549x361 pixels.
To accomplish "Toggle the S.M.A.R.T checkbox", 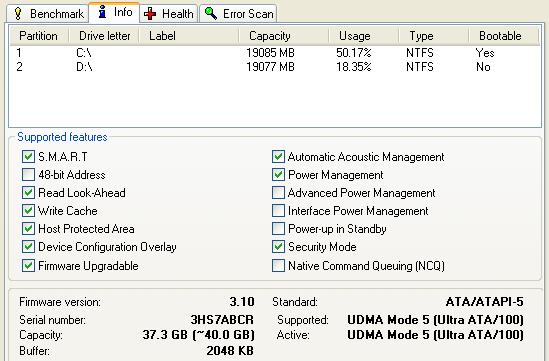I will click(x=28, y=157).
